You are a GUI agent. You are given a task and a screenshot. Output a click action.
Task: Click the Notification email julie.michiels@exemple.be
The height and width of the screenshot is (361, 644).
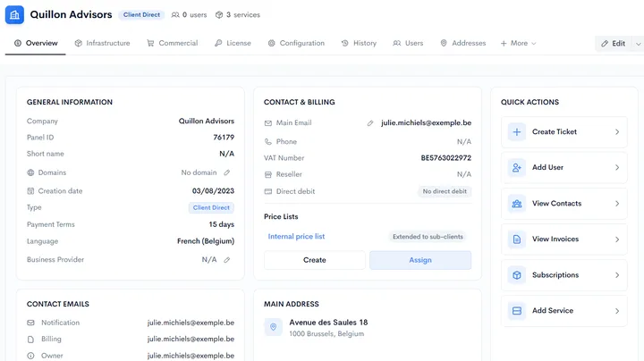point(191,323)
